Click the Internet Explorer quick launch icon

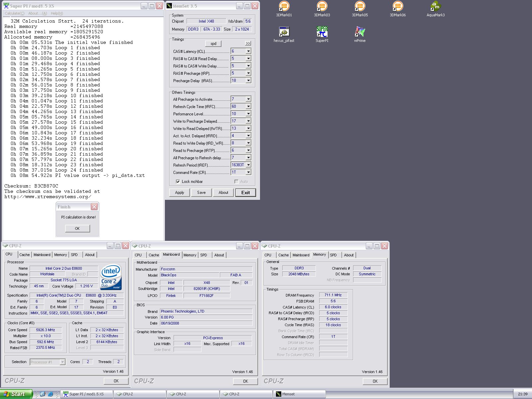[x=51, y=394]
